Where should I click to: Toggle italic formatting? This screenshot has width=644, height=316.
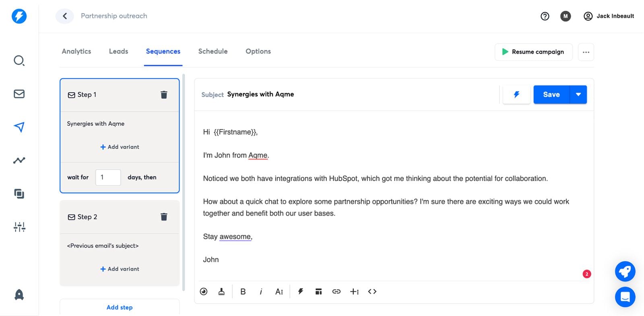pos(261,291)
